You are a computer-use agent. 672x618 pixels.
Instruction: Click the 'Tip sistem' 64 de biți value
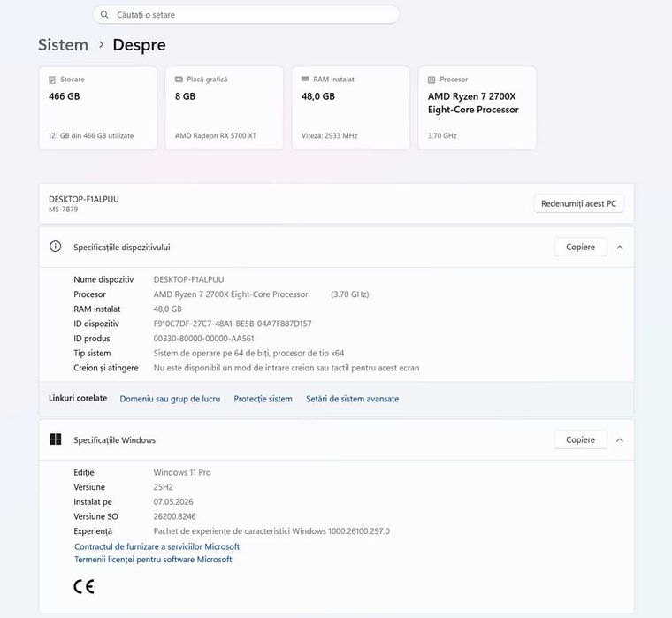[248, 353]
